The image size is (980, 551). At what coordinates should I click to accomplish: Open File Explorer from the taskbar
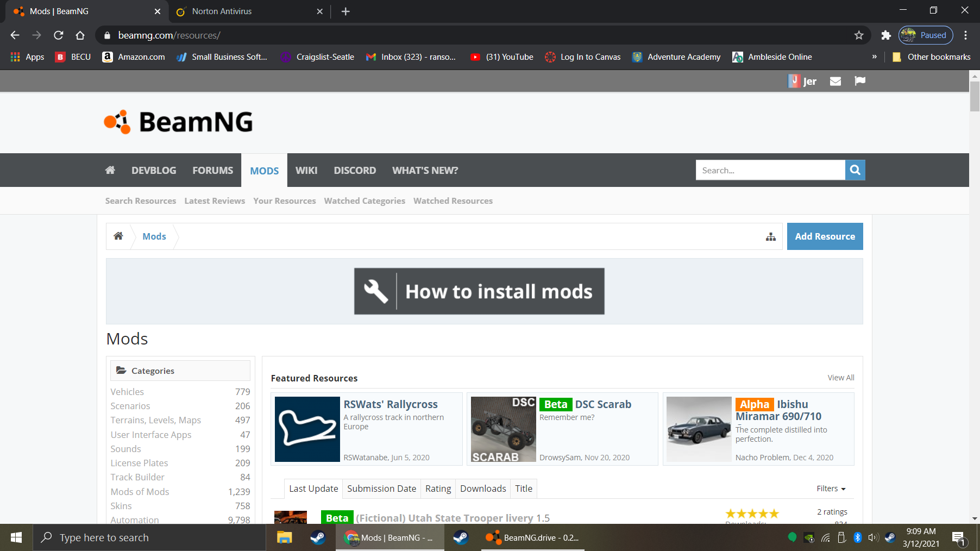(285, 537)
